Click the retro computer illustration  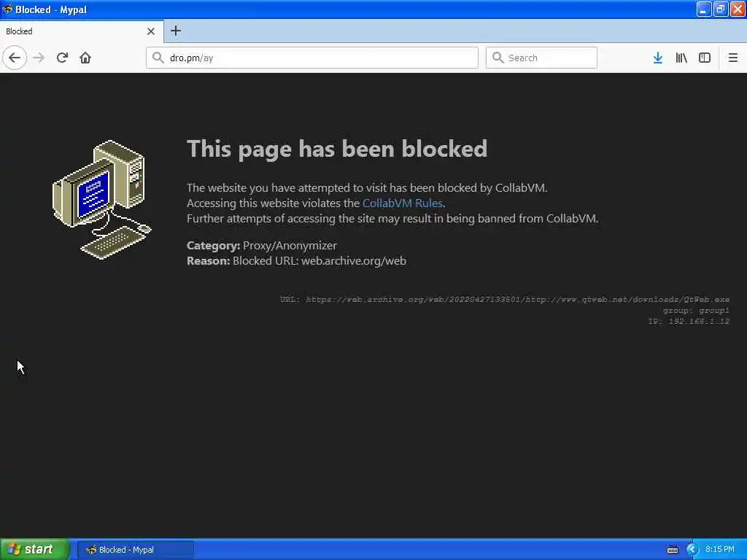click(101, 200)
